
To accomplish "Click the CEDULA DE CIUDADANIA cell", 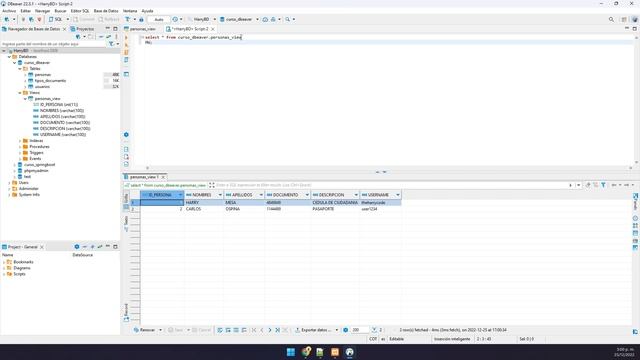I will pyautogui.click(x=335, y=203).
